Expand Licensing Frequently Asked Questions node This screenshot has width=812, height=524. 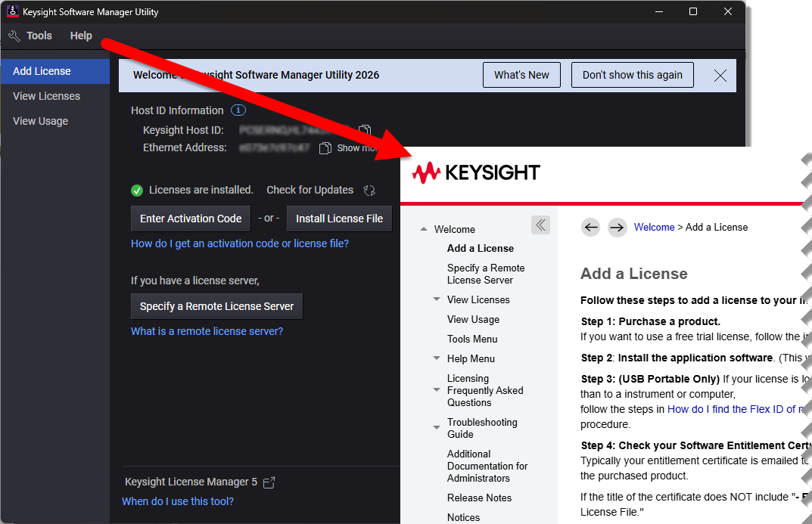tap(437, 391)
